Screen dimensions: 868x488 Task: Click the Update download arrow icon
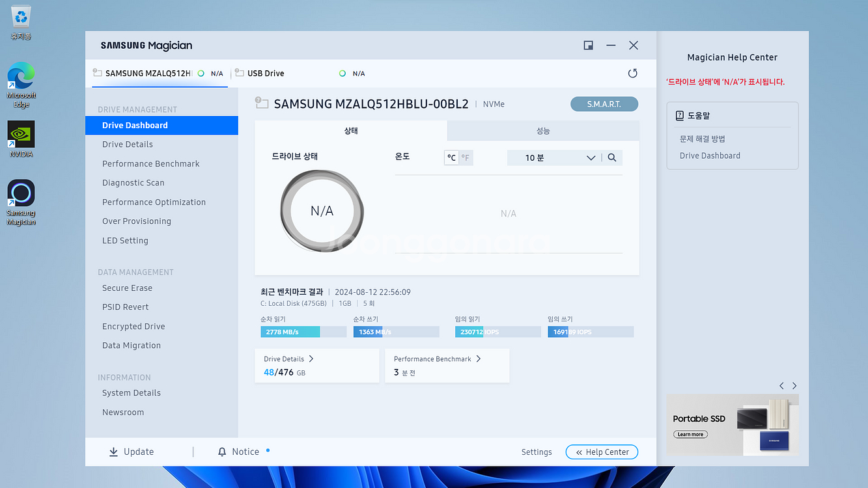click(114, 452)
